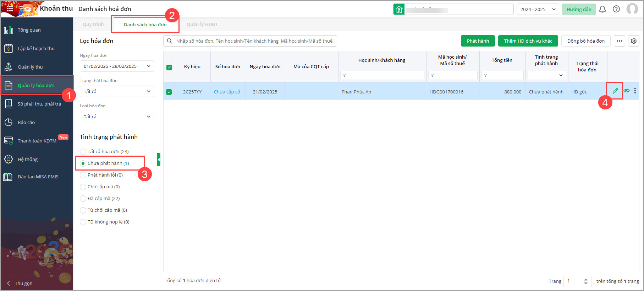This screenshot has height=291, width=644.
Task: Click filter icon under Tổng tiền column
Action: 485,75
